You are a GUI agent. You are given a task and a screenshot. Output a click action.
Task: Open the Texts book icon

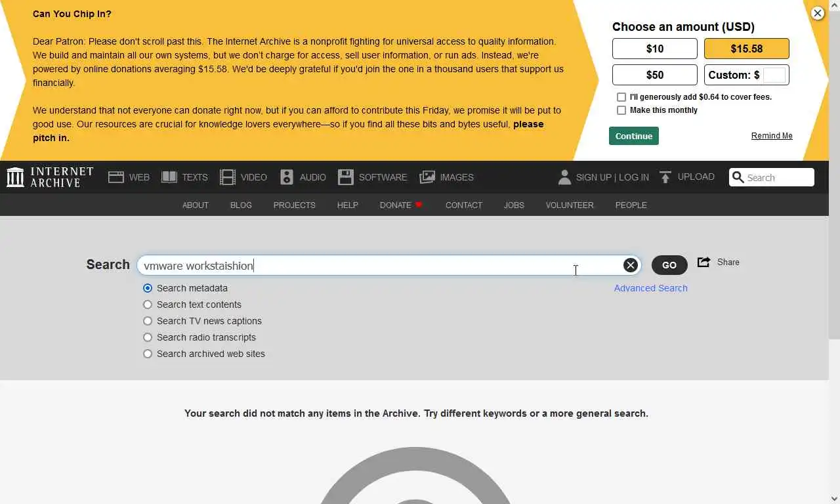pyautogui.click(x=169, y=177)
